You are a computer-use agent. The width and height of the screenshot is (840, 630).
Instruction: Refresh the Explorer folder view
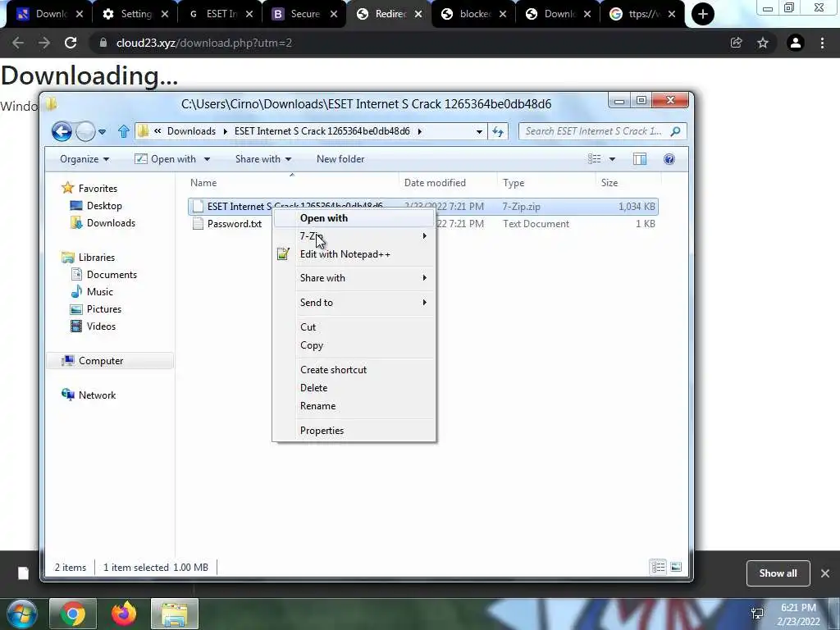tap(498, 131)
